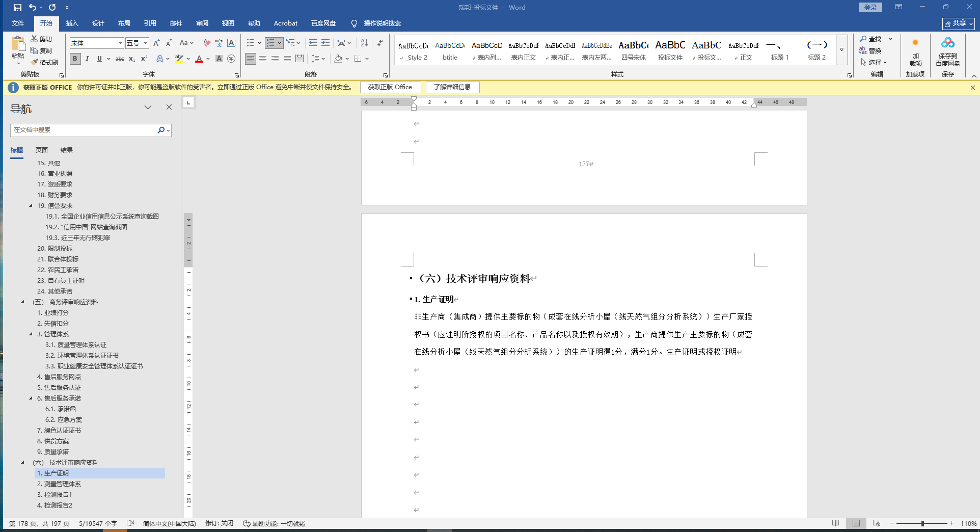Toggle italic formatting

(x=87, y=59)
